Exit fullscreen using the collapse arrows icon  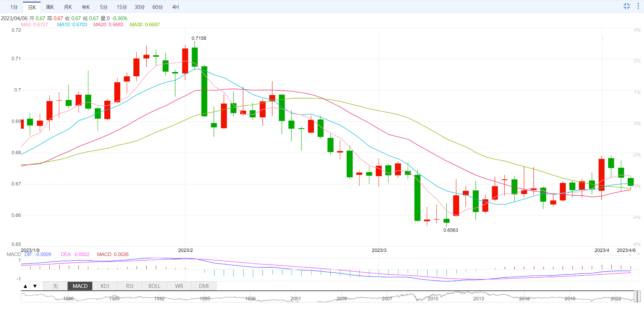(x=627, y=6)
